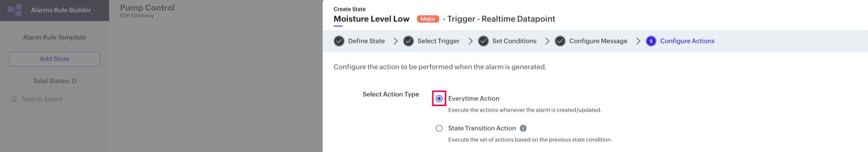Click the Pump Control title
The height and width of the screenshot is (152, 868).
click(x=147, y=7)
